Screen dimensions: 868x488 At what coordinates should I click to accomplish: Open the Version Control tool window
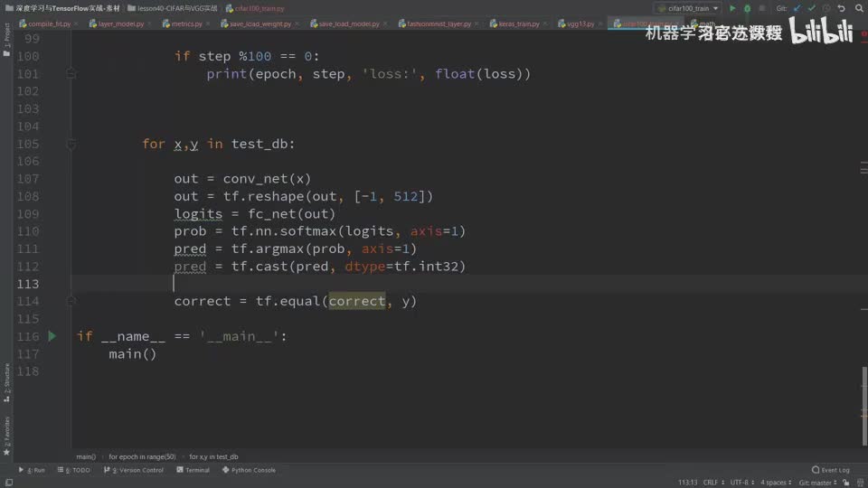click(x=134, y=470)
